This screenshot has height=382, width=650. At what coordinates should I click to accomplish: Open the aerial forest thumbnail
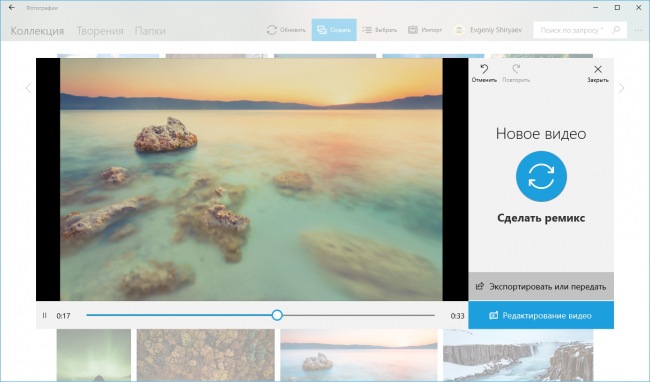click(x=206, y=355)
